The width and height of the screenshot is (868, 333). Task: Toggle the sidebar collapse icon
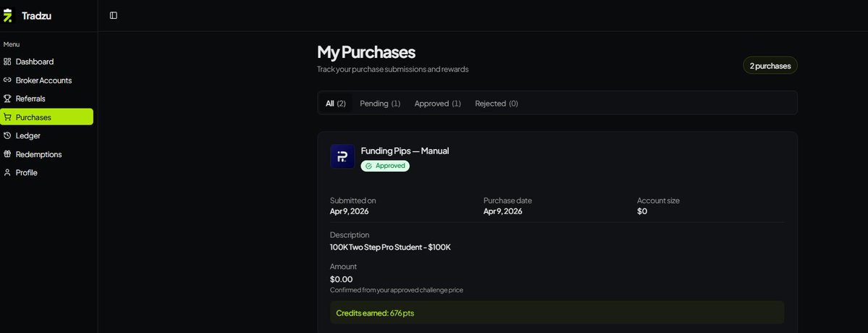click(x=114, y=15)
